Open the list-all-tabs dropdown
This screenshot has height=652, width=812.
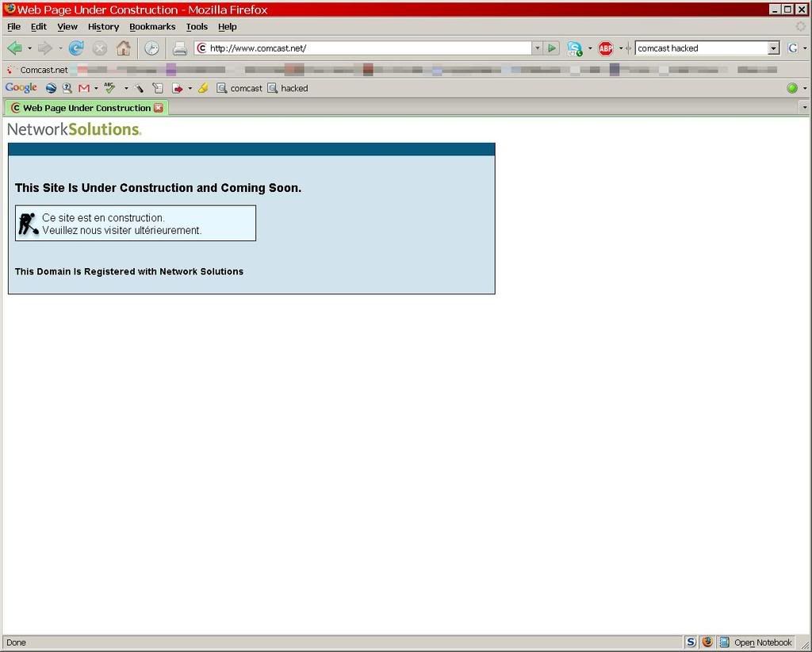coord(805,108)
